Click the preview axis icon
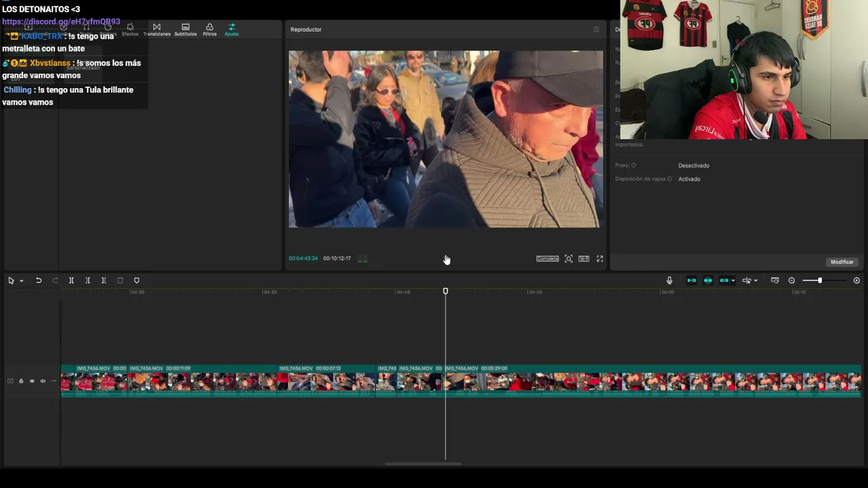Viewport: 868px width, 488px height. coord(747,281)
